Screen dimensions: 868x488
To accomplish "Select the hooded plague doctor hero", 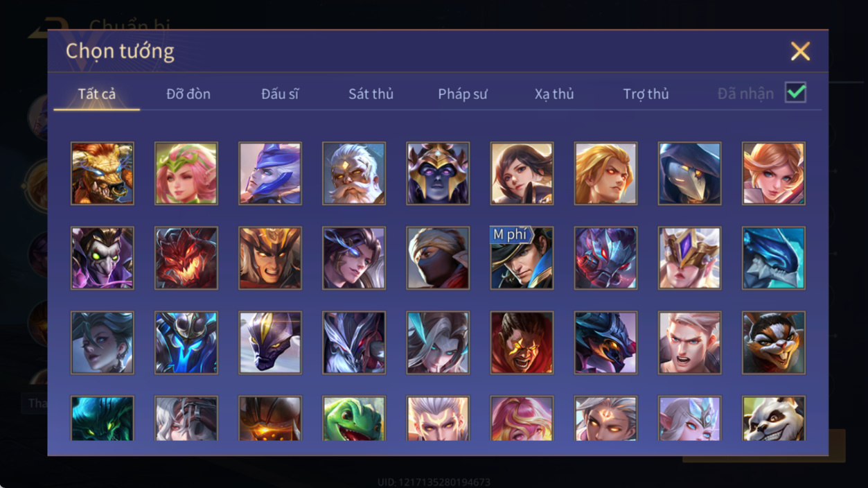I will pos(689,173).
